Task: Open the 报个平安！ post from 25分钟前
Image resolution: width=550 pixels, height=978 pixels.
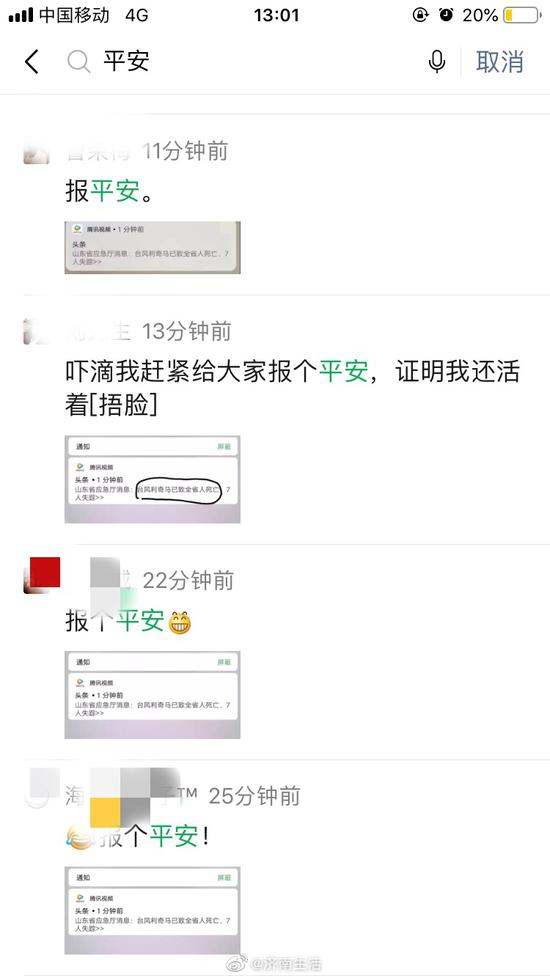Action: [x=137, y=836]
